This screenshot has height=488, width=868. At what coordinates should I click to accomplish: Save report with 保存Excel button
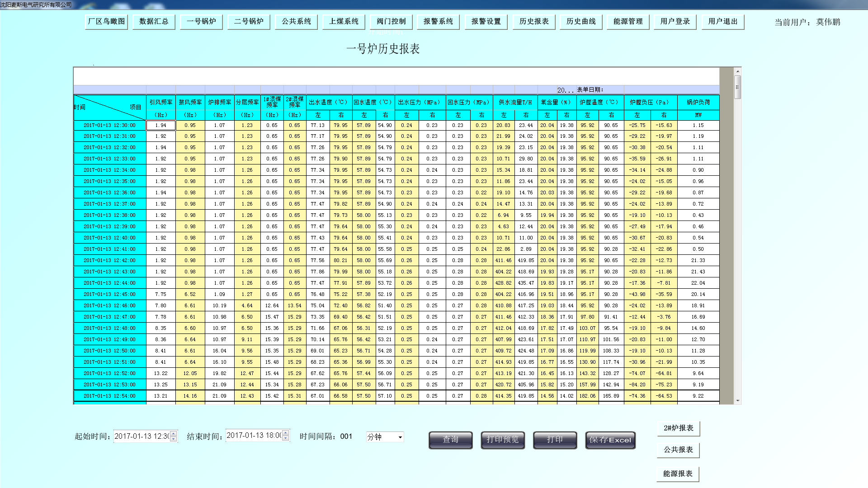click(x=610, y=440)
